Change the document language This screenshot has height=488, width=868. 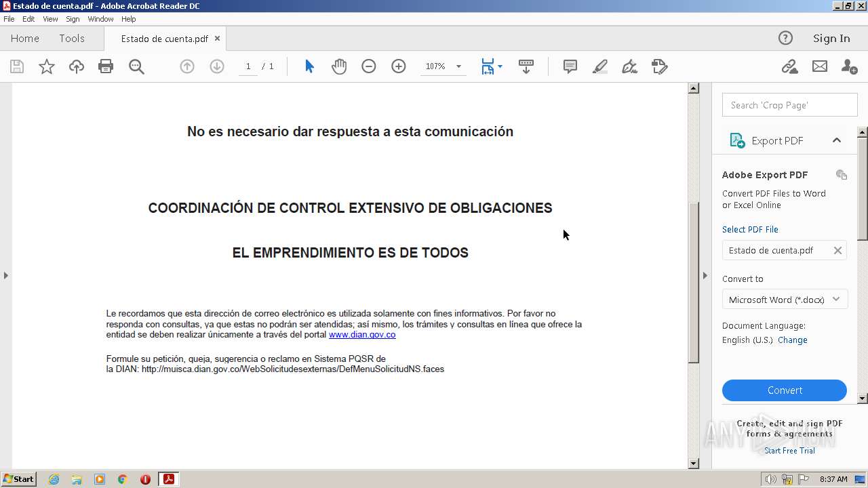(x=793, y=340)
